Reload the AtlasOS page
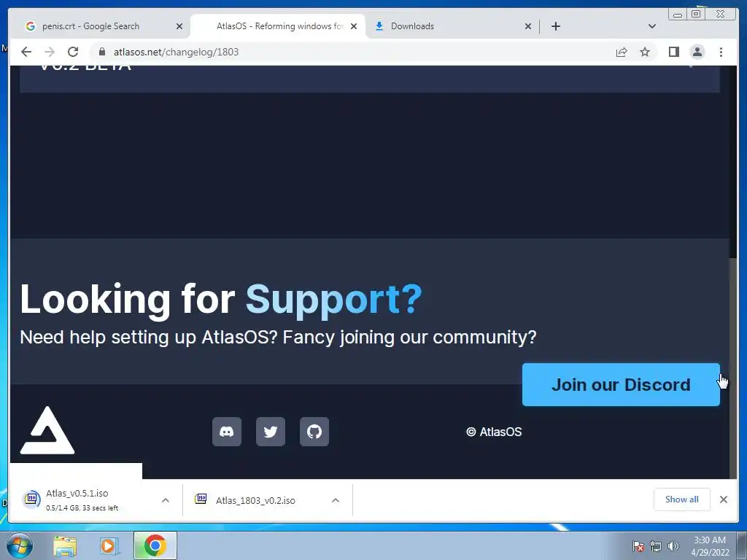This screenshot has height=560, width=747. coord(73,52)
